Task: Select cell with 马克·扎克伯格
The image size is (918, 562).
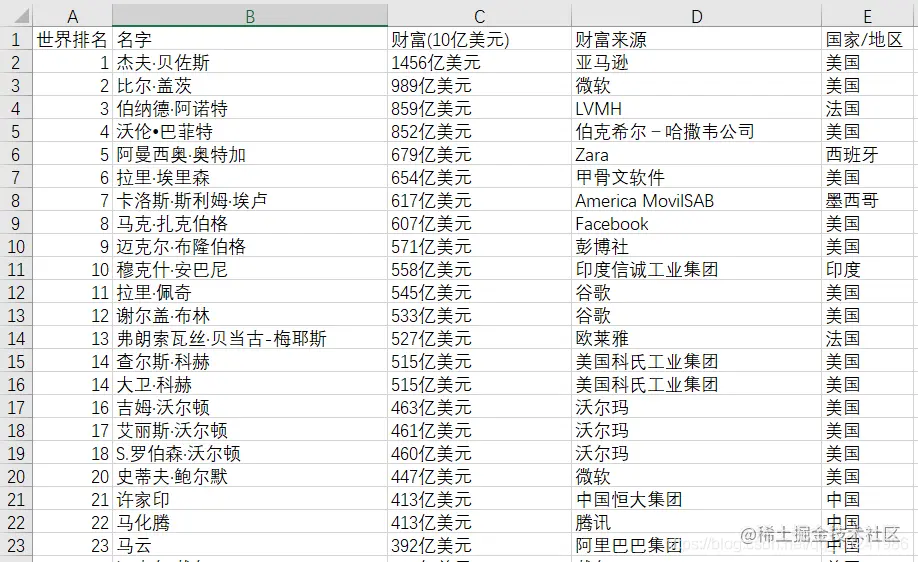Action: pos(249,224)
